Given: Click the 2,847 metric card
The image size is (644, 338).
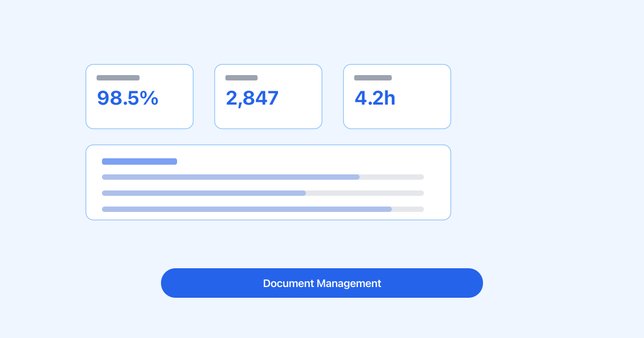Looking at the screenshot, I should (x=268, y=97).
